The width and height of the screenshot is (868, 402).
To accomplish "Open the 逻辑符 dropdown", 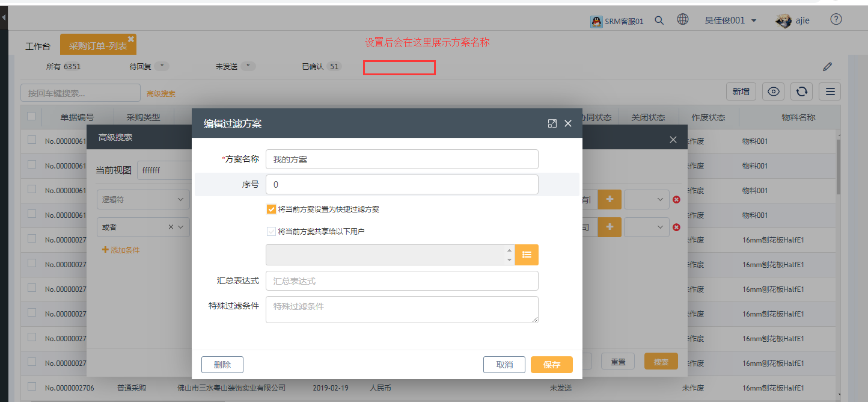I will 143,200.
